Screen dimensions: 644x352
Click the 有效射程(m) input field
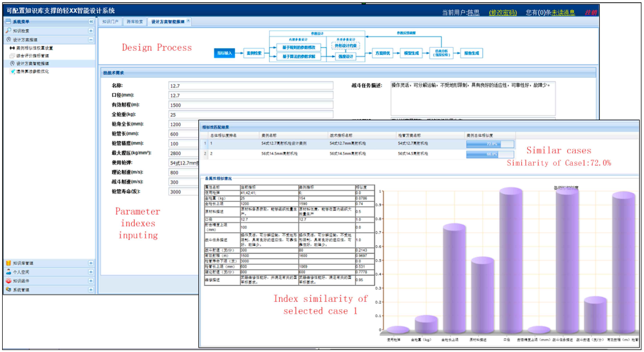coord(250,105)
